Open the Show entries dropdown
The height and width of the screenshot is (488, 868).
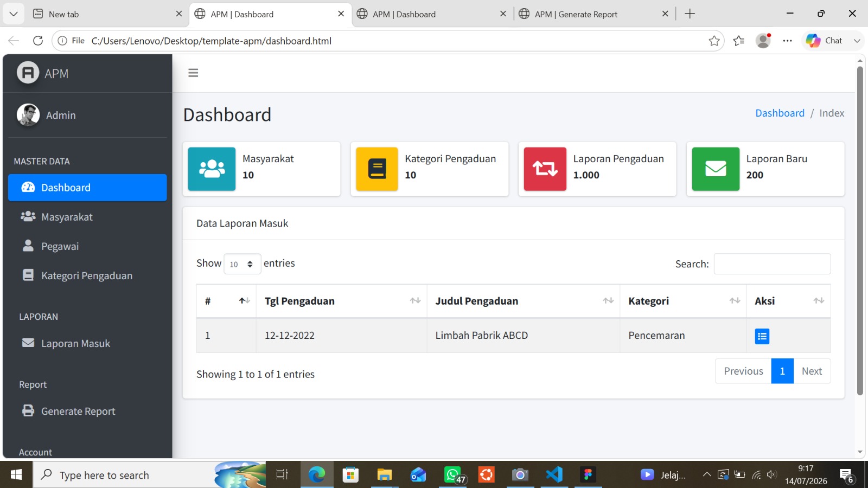pyautogui.click(x=242, y=264)
